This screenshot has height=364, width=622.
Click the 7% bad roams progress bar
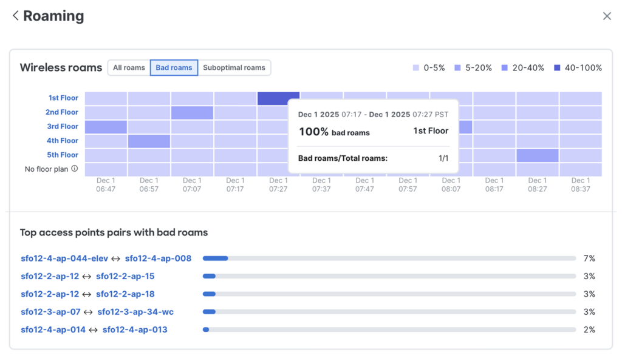point(389,258)
